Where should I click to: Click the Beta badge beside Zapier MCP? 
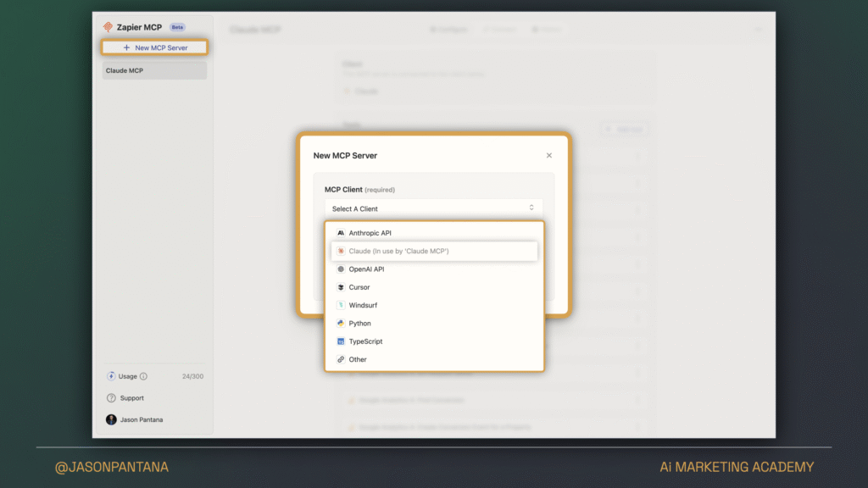tap(177, 27)
